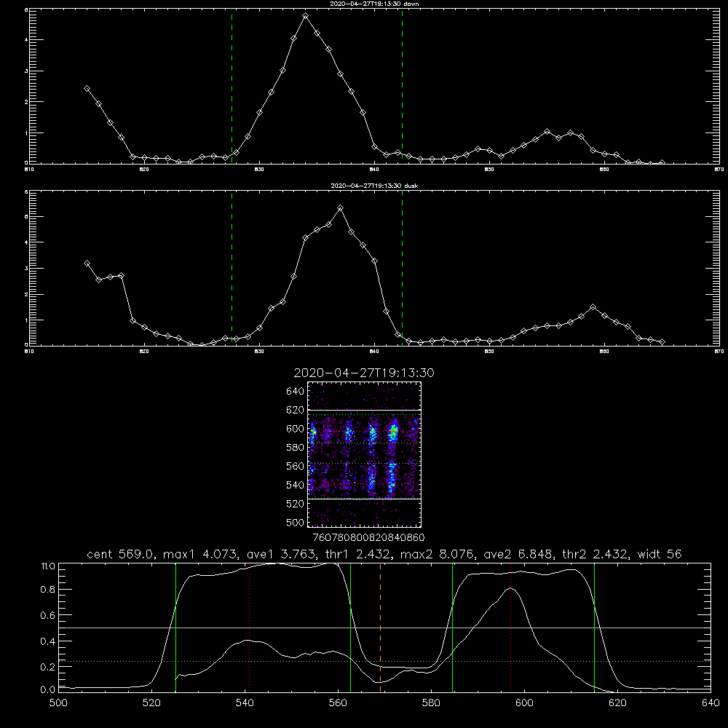Click the bottom plot y-axis label '0.4'

pos(48,641)
